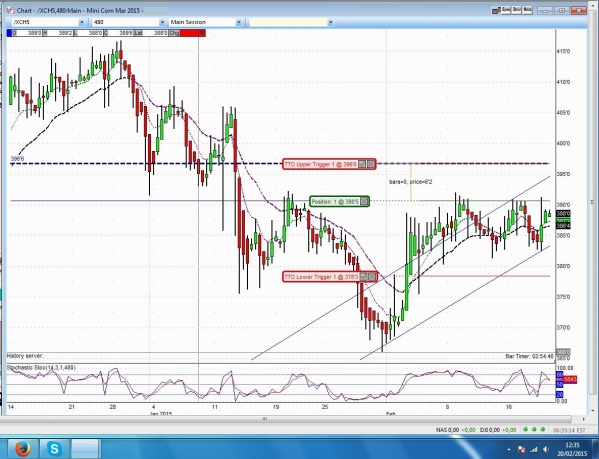Click the Bar Timer countdown text
The height and width of the screenshot is (459, 599).
[529, 356]
